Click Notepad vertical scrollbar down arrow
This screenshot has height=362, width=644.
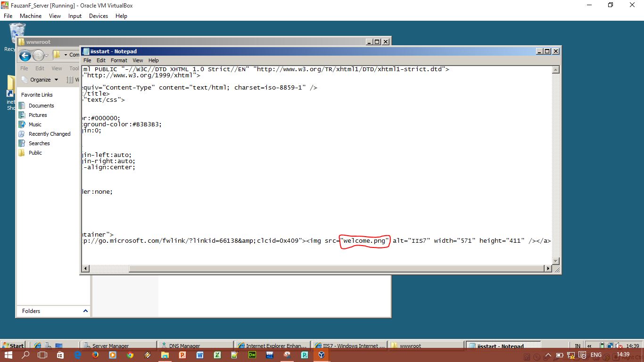pos(555,261)
